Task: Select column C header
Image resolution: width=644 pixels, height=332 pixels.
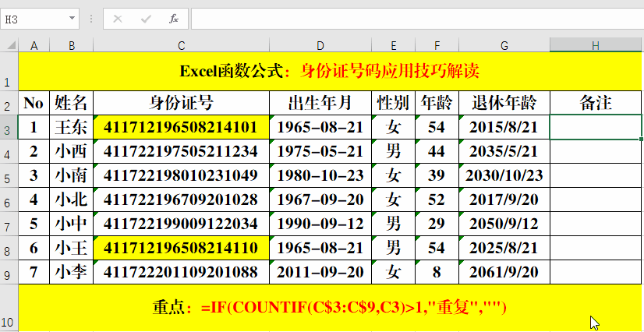Action: 182,45
